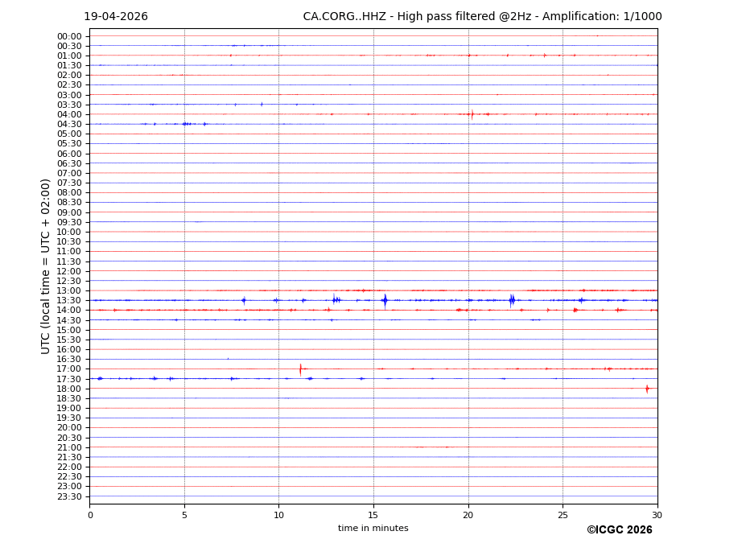Click the ©ICGC 2026 copyright text
This screenshot has height=560, width=746.
click(x=619, y=530)
